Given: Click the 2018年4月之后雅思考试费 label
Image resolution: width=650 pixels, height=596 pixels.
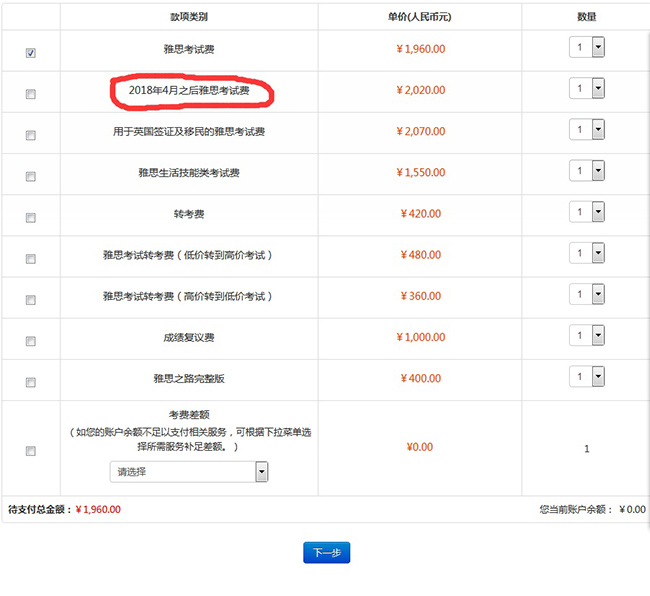Looking at the screenshot, I should coord(189,91).
